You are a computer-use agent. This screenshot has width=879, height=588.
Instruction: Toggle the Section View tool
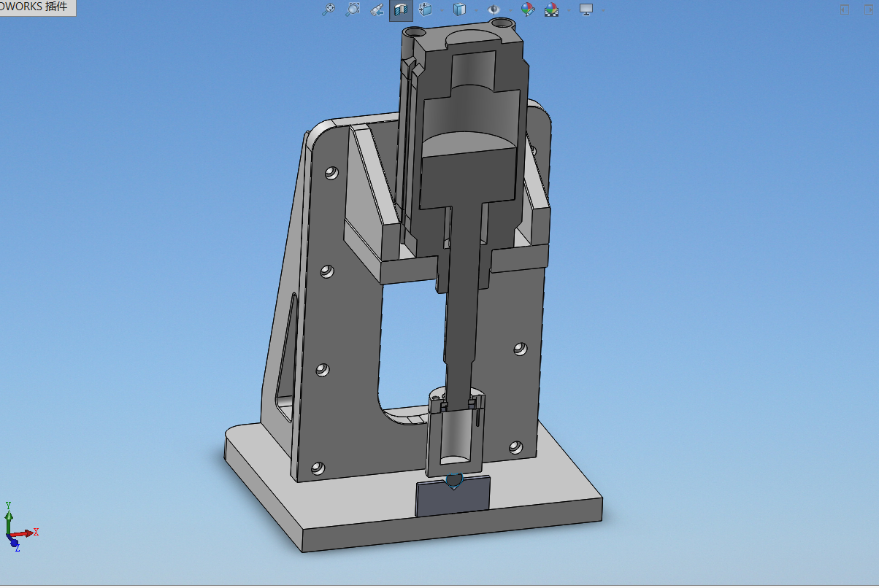pos(401,9)
